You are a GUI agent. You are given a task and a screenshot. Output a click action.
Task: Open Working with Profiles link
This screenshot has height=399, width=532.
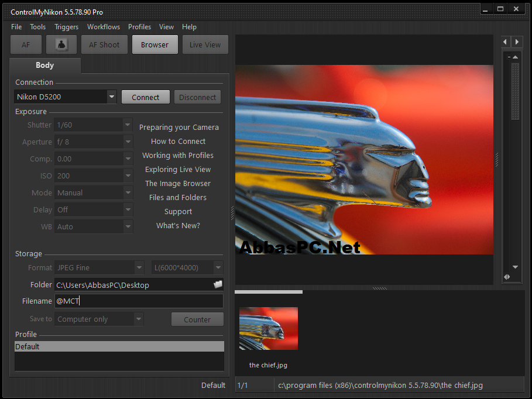(178, 156)
